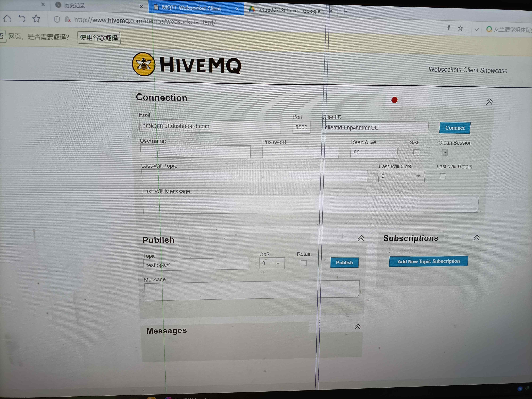
Task: Click Add New Topic Subscription
Action: click(x=429, y=261)
